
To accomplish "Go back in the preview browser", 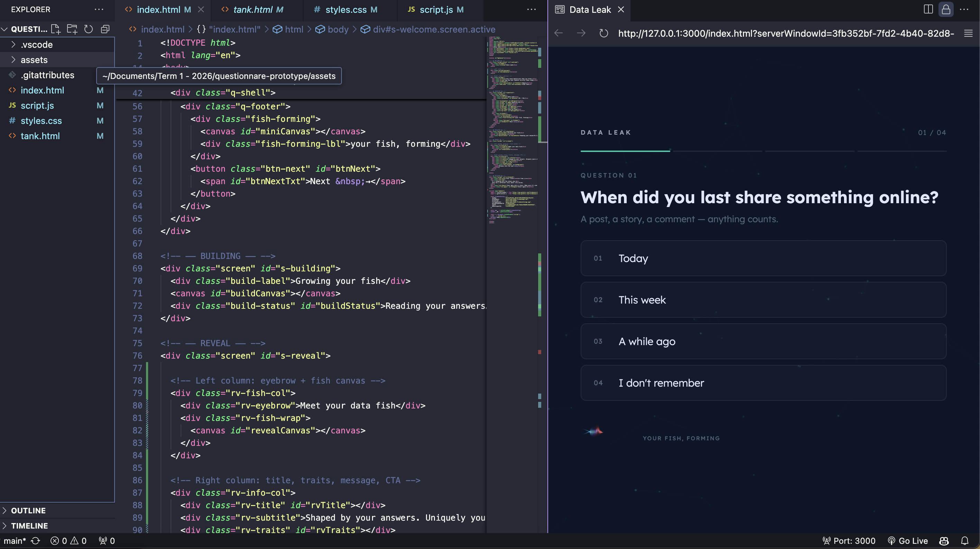I will [x=559, y=34].
